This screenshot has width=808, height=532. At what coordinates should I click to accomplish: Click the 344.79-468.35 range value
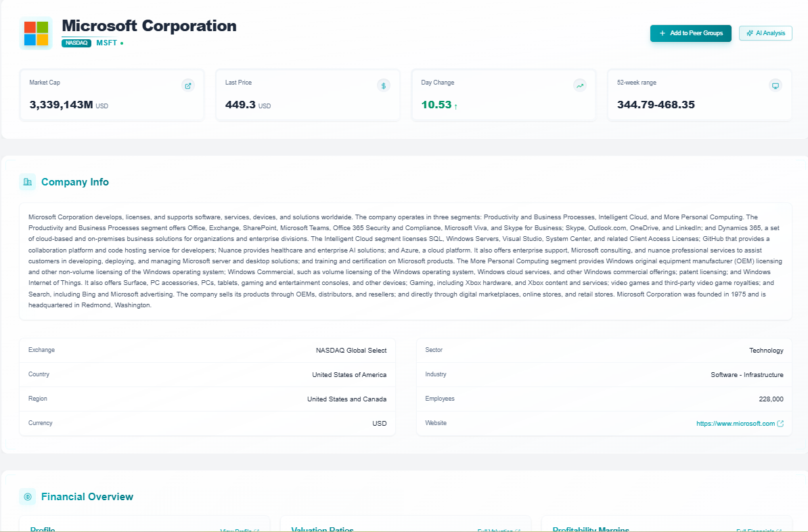656,105
